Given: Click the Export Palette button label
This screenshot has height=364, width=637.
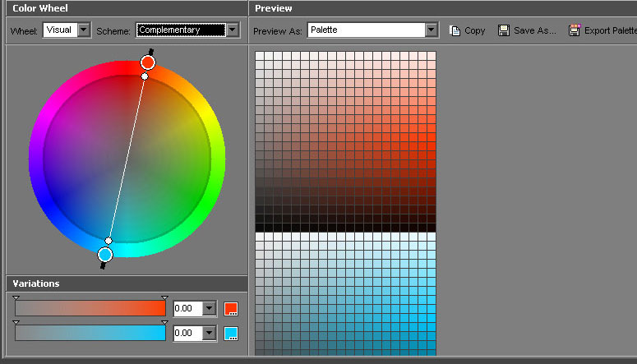Looking at the screenshot, I should tap(610, 30).
